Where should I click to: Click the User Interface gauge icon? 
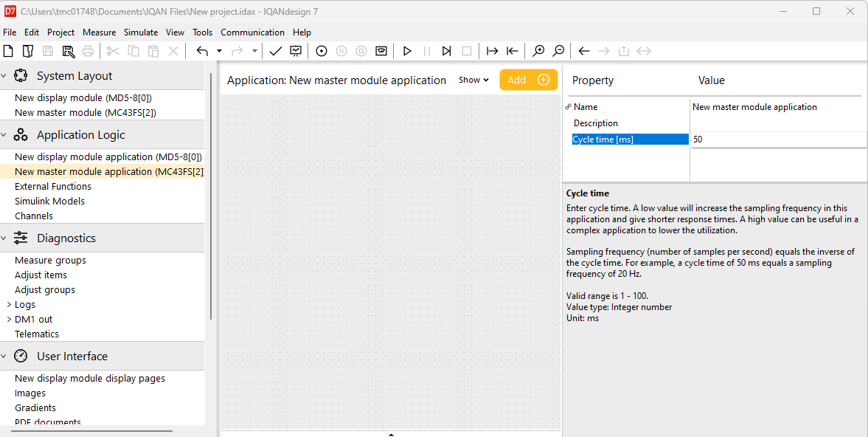pyautogui.click(x=21, y=356)
